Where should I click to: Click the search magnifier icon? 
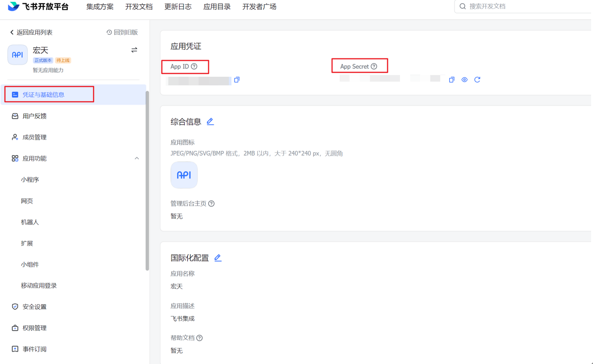coord(463,6)
